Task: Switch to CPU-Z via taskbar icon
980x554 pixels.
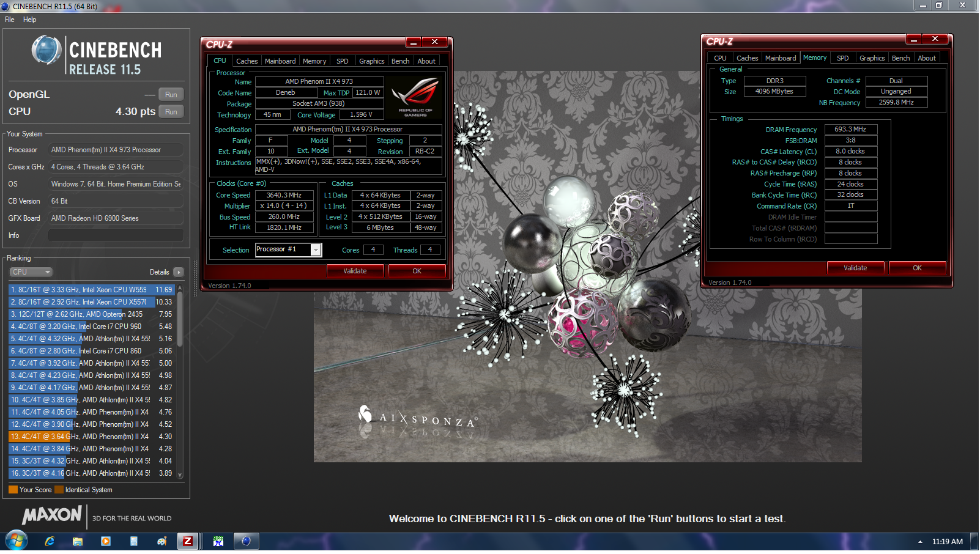Action: pos(188,541)
